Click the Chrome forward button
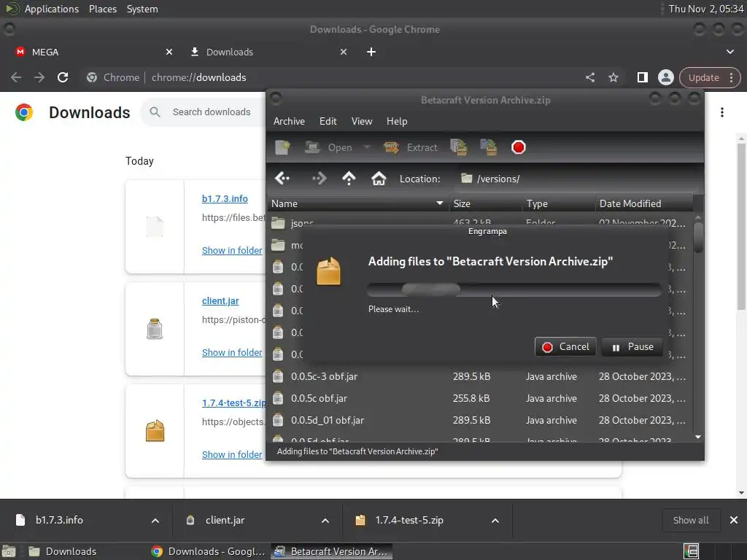This screenshot has height=560, width=747. (39, 77)
